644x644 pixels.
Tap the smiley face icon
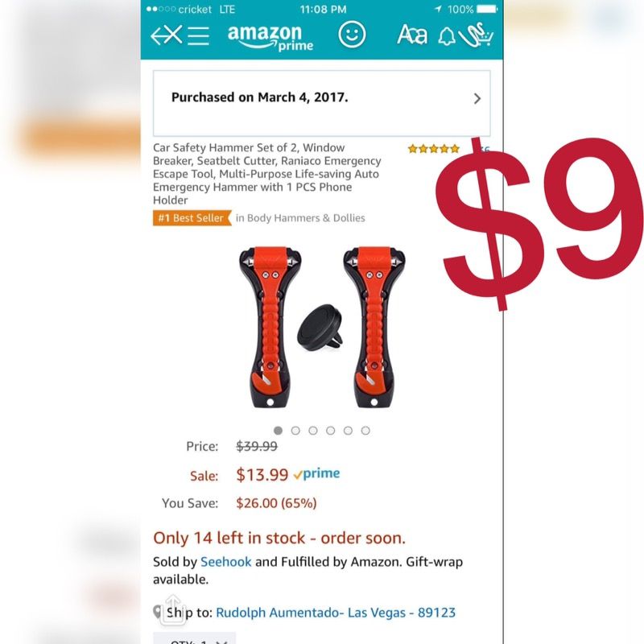point(352,35)
